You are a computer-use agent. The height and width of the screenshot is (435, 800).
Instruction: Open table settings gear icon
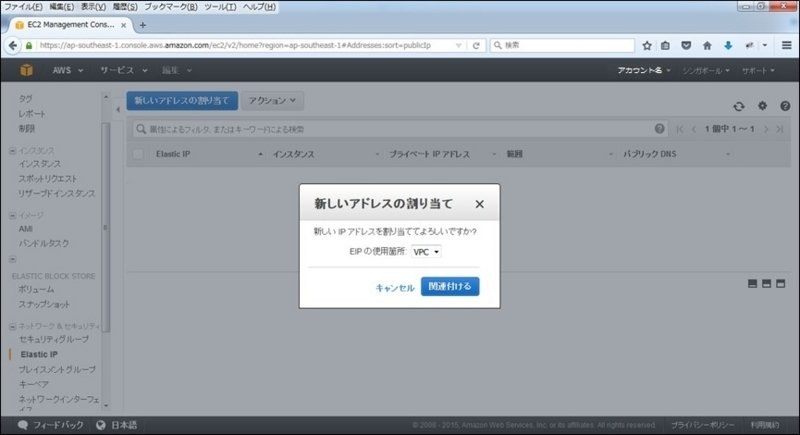click(x=761, y=106)
